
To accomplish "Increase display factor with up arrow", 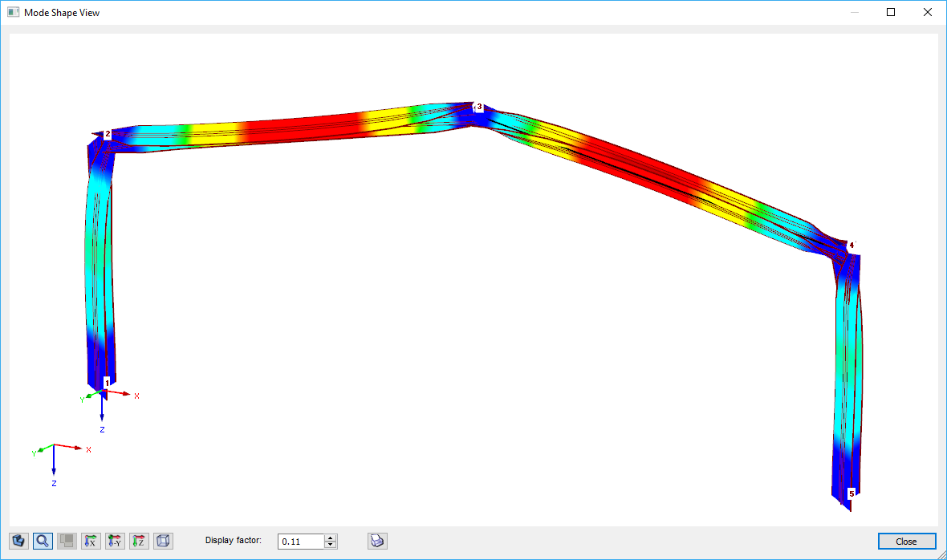I will coord(331,538).
